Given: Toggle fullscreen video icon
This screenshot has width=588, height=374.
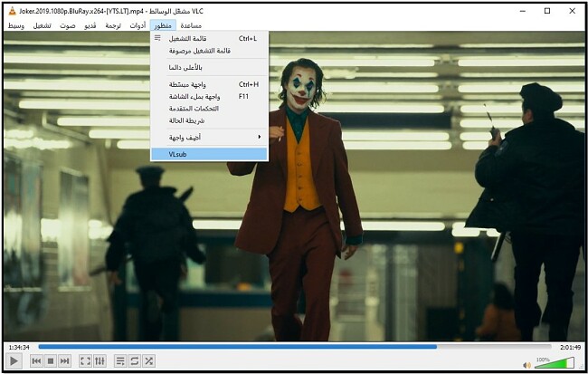Looking at the screenshot, I should (85, 361).
